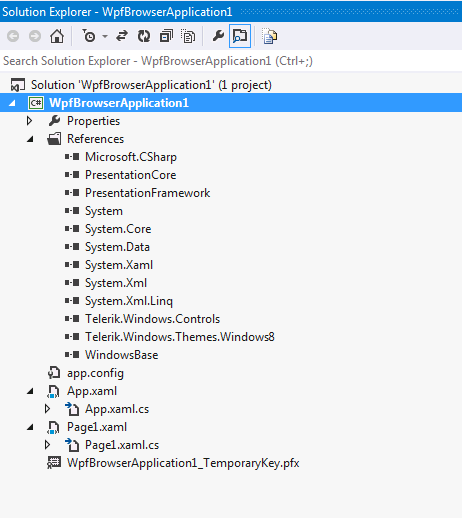Collapse the App.xaml node
Screen dimensions: 462x518
click(x=30, y=391)
